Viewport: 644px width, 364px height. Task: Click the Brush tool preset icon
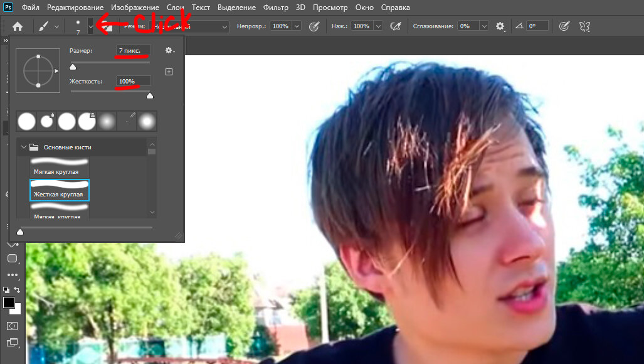tap(43, 26)
